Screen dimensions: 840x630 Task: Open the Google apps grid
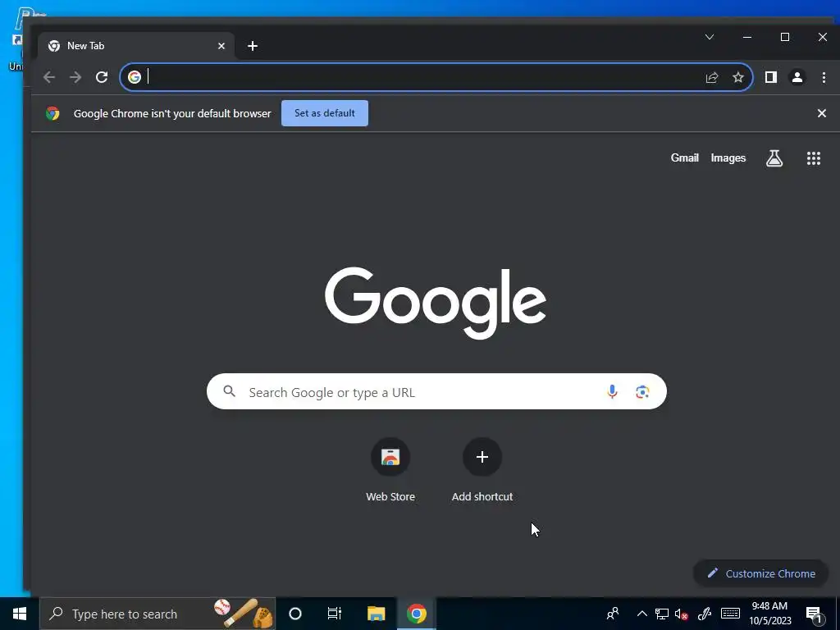814,158
